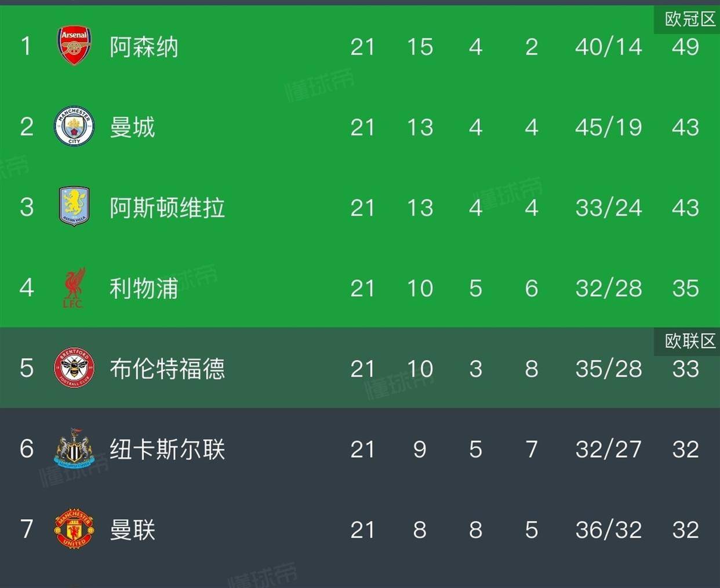
Task: Select the Brentford bee crest
Action: [x=74, y=368]
